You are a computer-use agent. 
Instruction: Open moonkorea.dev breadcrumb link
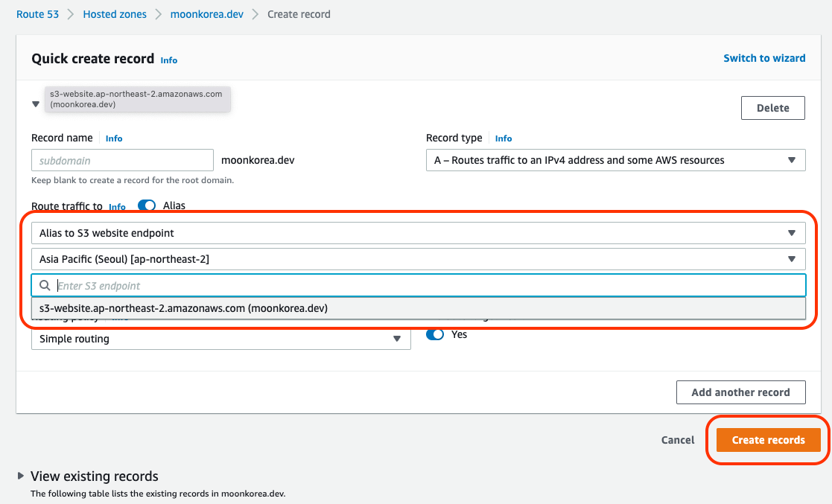(x=206, y=14)
